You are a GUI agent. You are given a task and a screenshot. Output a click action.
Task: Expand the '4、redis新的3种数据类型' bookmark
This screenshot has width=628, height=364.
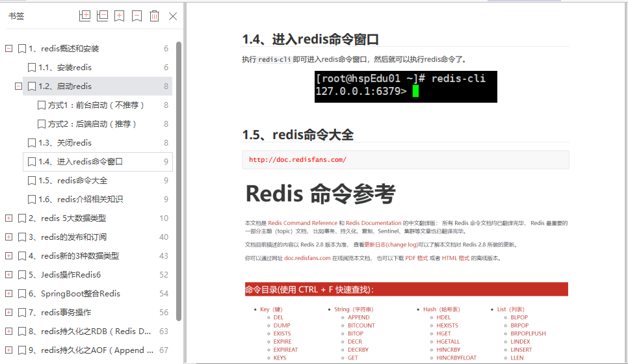[x=9, y=256]
